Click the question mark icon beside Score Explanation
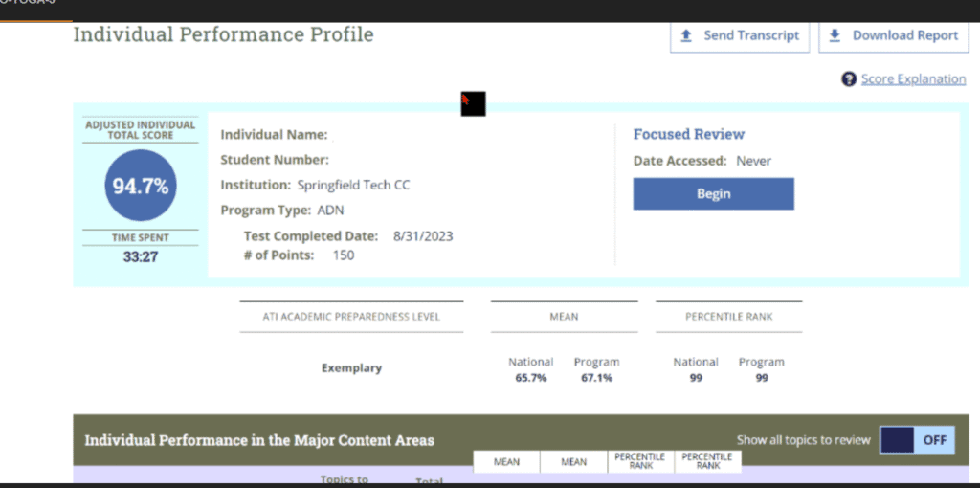 click(x=848, y=79)
